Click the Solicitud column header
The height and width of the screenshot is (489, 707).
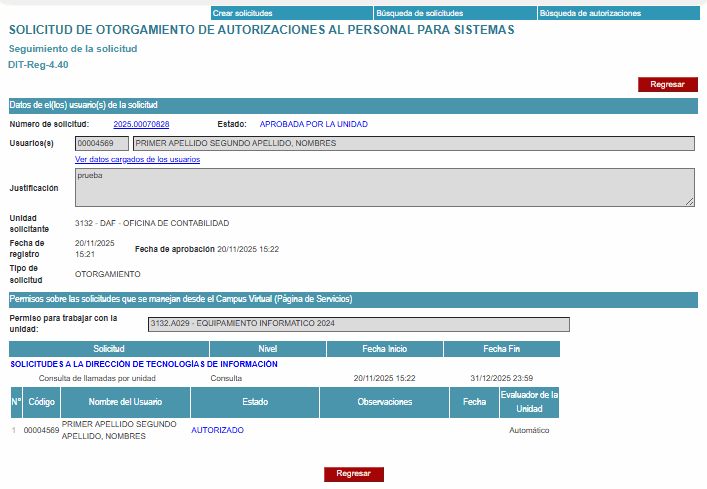(x=108, y=349)
